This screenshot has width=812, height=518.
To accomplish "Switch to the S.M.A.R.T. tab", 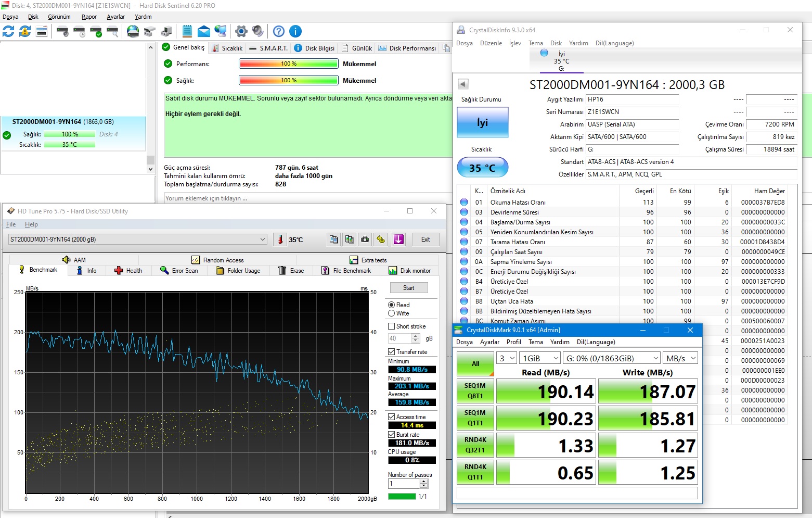I will 268,48.
